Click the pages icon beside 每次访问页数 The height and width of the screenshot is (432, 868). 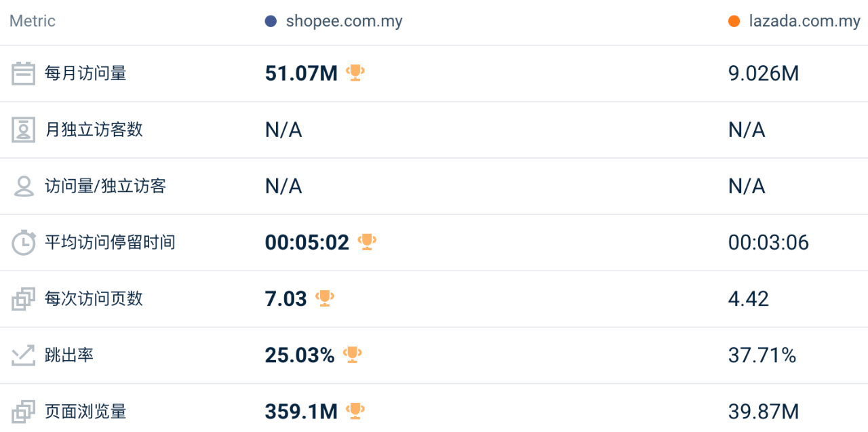(x=23, y=298)
